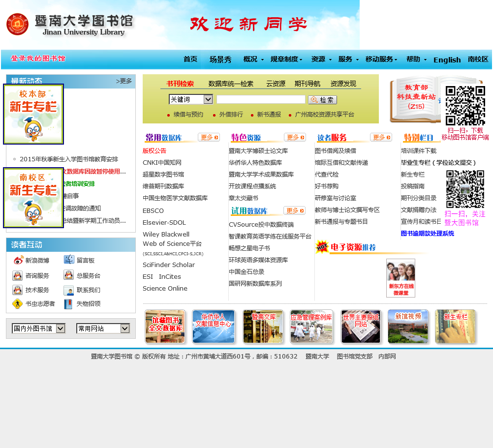Open 场景秀 in the navigation bar

point(220,60)
